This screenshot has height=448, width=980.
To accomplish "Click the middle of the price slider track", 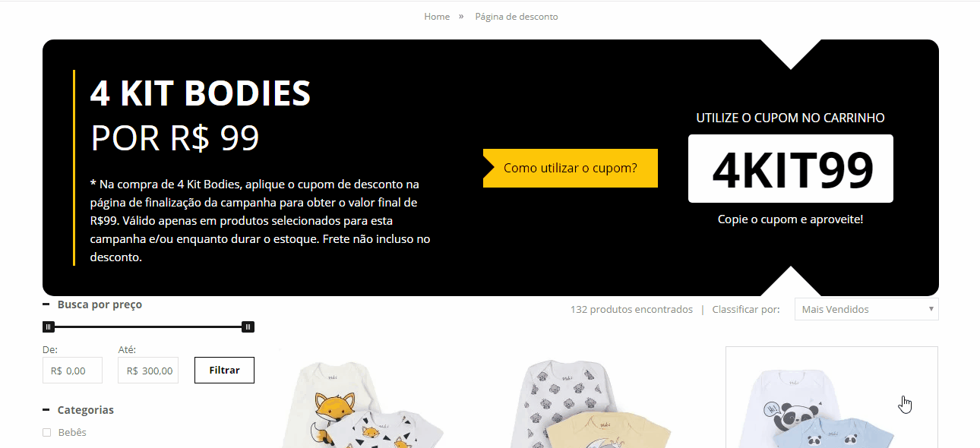I will point(148,327).
